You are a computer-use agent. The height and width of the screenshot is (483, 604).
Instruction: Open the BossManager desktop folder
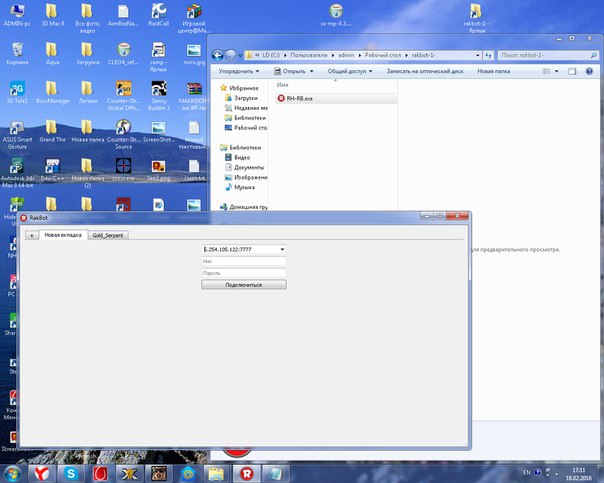(52, 92)
